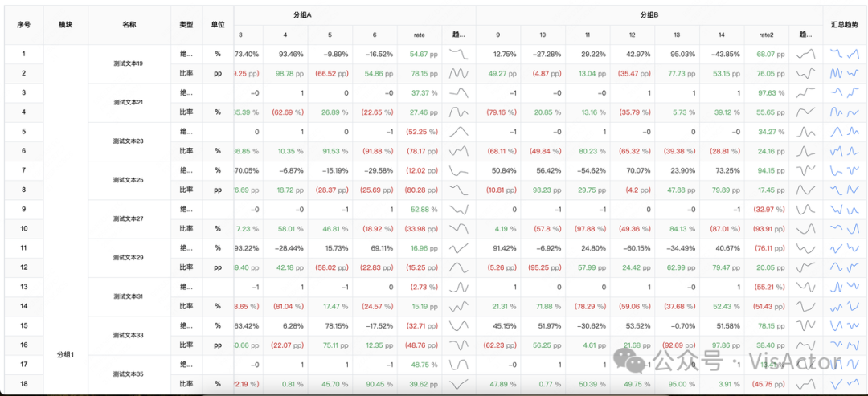Click the rate sub-column header
This screenshot has width=868, height=396.
pos(420,35)
